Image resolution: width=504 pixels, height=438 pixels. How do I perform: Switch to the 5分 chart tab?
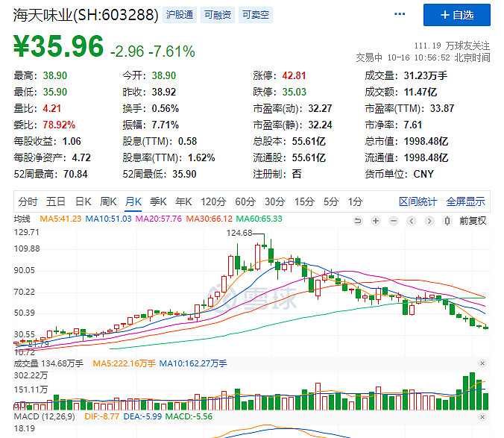(x=331, y=201)
